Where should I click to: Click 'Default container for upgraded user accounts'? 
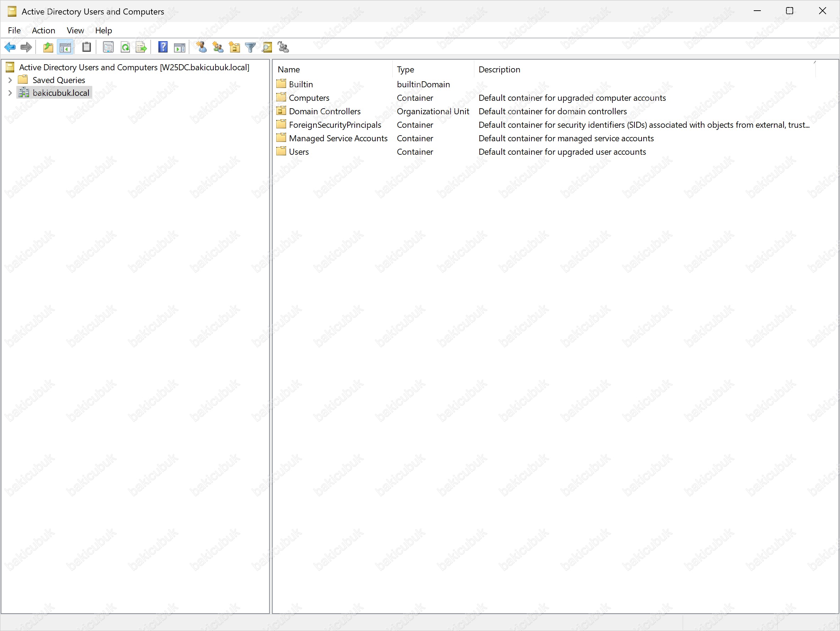tap(562, 152)
